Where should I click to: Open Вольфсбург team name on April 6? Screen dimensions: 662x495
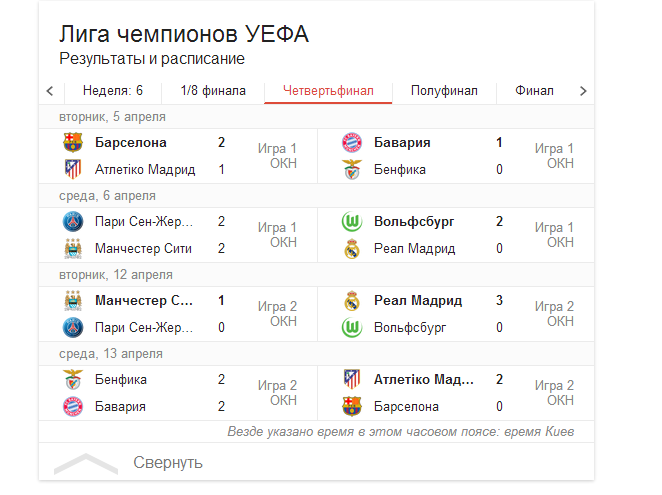pos(414,221)
